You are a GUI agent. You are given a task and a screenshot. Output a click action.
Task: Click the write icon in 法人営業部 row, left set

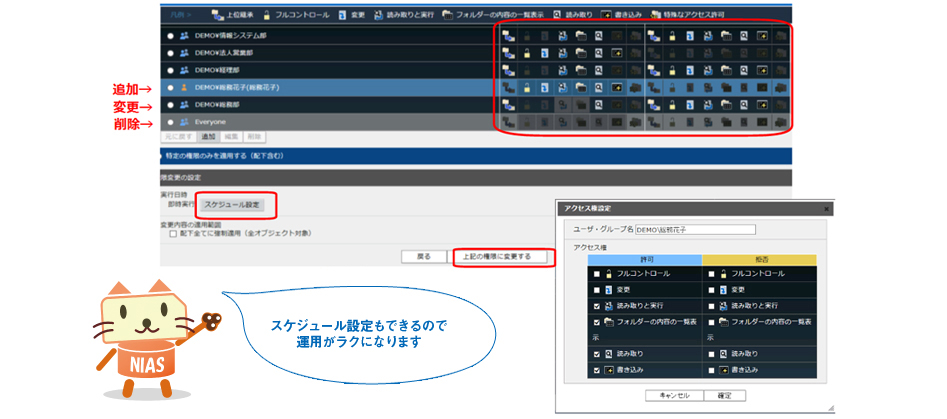tap(616, 53)
